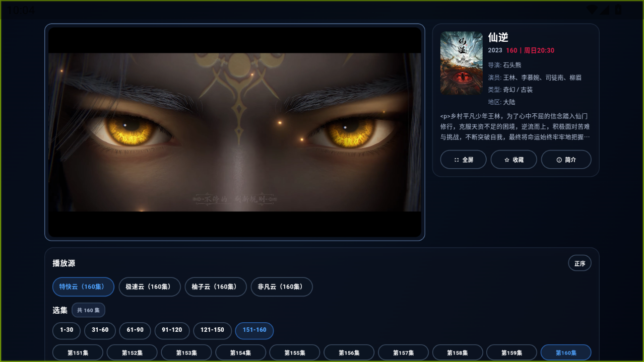This screenshot has height=362, width=644.
Task: Click the red 160｜周日20:30 update info
Action: (x=530, y=50)
